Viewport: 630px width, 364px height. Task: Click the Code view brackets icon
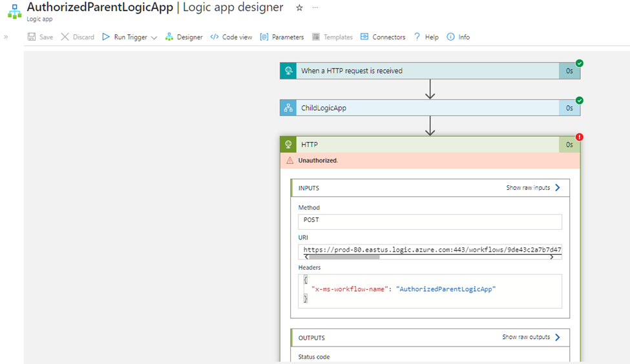[215, 37]
